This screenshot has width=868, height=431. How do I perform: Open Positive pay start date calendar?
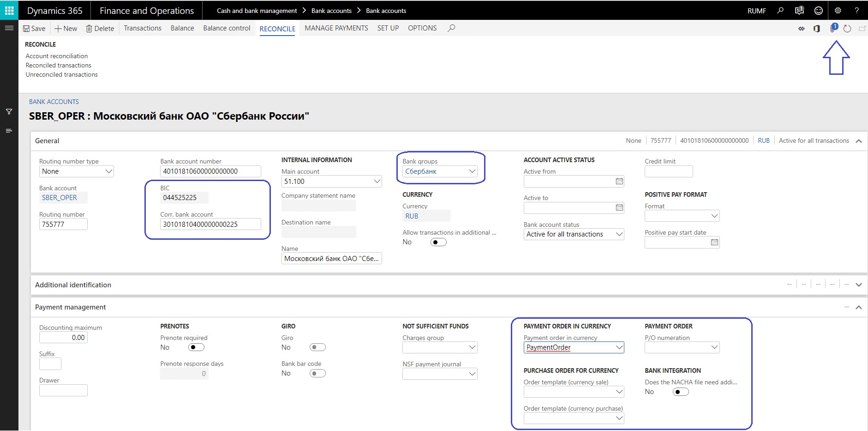pos(714,242)
